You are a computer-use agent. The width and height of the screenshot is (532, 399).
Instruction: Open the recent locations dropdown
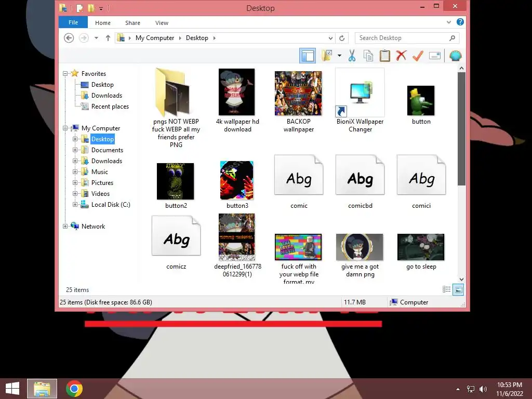click(x=96, y=38)
